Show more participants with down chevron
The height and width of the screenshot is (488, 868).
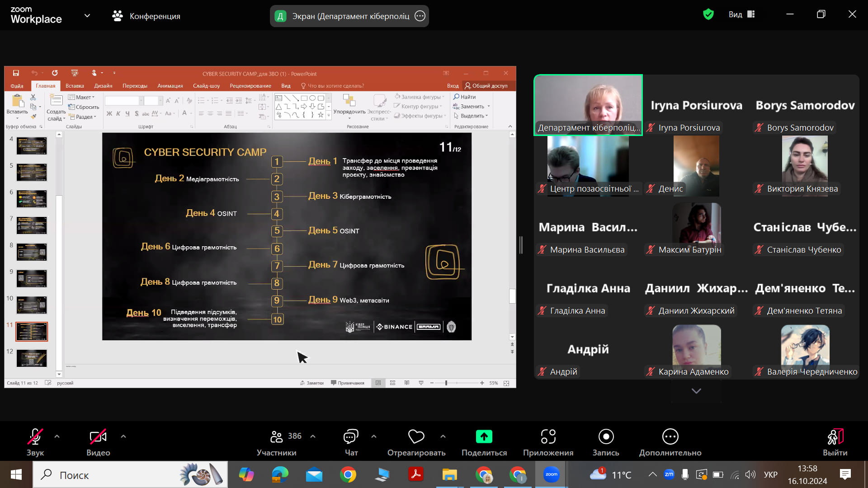pyautogui.click(x=696, y=391)
